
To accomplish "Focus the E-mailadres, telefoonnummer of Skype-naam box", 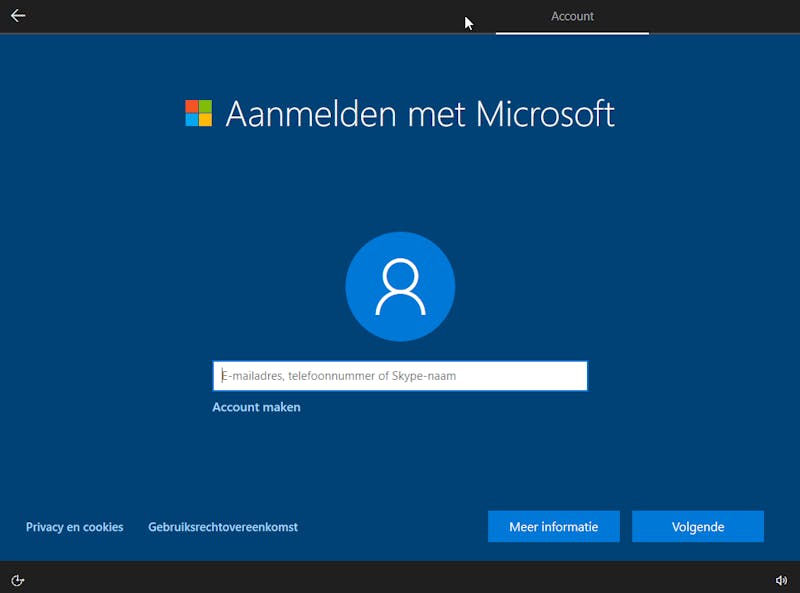I will click(400, 375).
